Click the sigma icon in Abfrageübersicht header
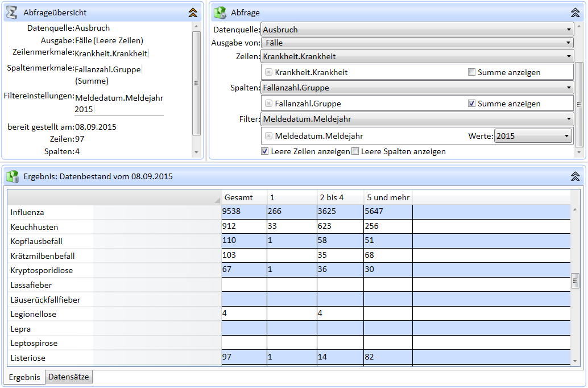The image size is (588, 388). (x=12, y=12)
